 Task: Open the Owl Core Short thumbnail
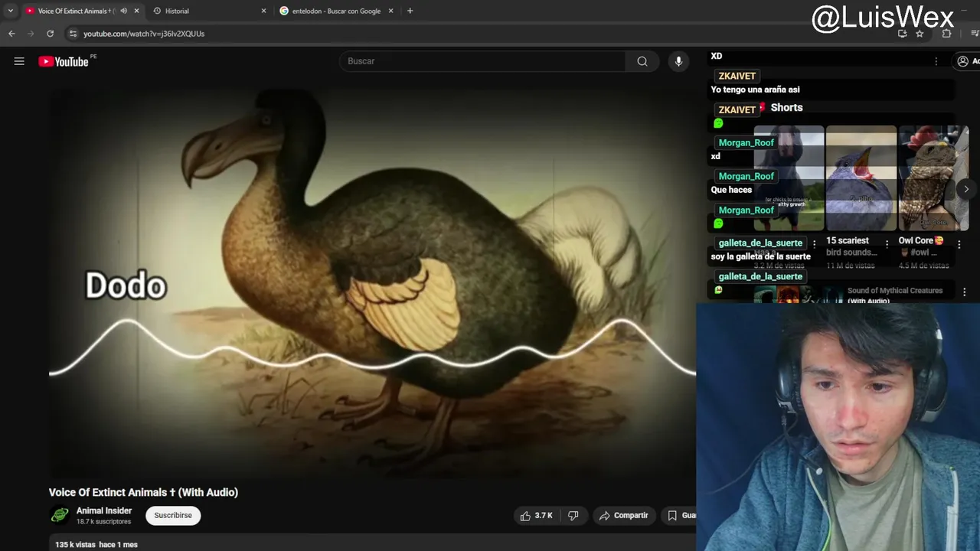tap(933, 178)
